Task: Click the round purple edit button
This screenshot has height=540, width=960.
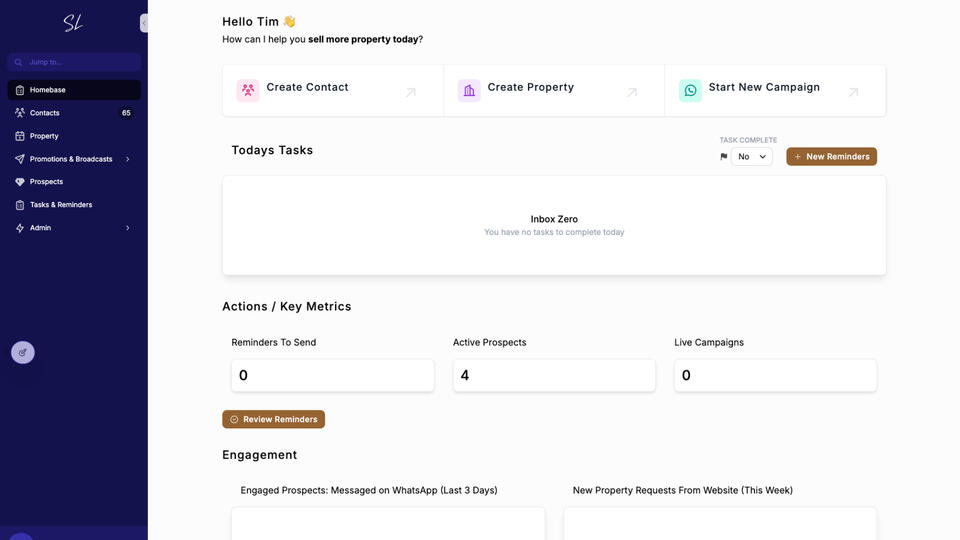Action: [23, 352]
